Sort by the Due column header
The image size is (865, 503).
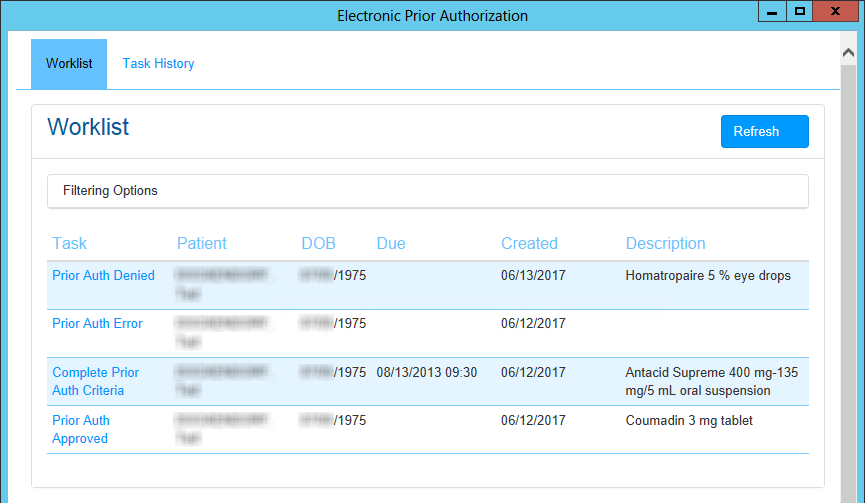click(391, 243)
